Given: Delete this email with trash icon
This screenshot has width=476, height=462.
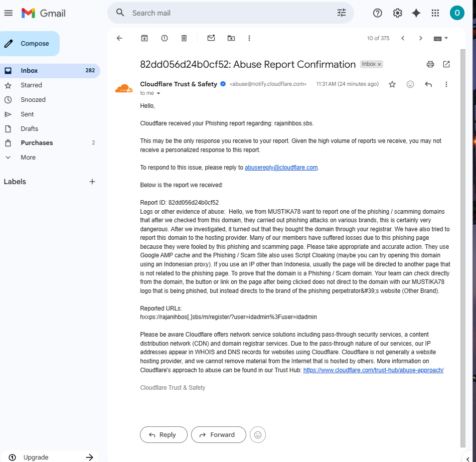Looking at the screenshot, I should pos(184,38).
